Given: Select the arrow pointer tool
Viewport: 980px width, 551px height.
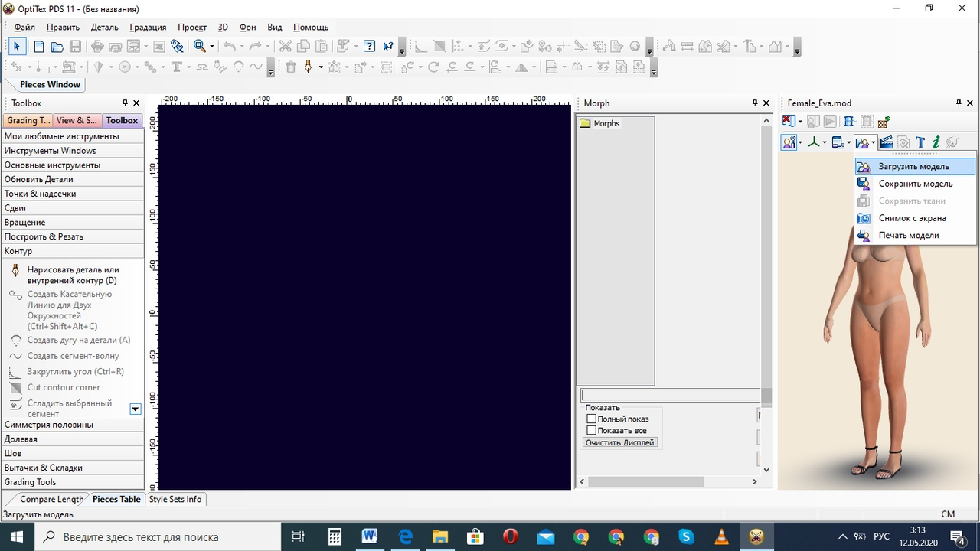Looking at the screenshot, I should coord(17,47).
